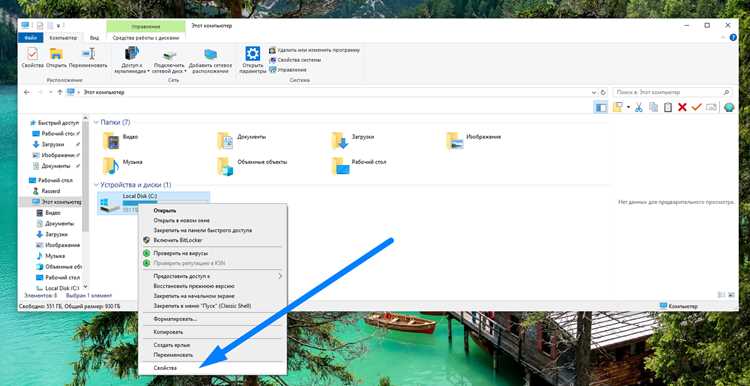750x386 pixels.
Task: Click the orange checkmark toolbar icon
Action: pyautogui.click(x=696, y=108)
